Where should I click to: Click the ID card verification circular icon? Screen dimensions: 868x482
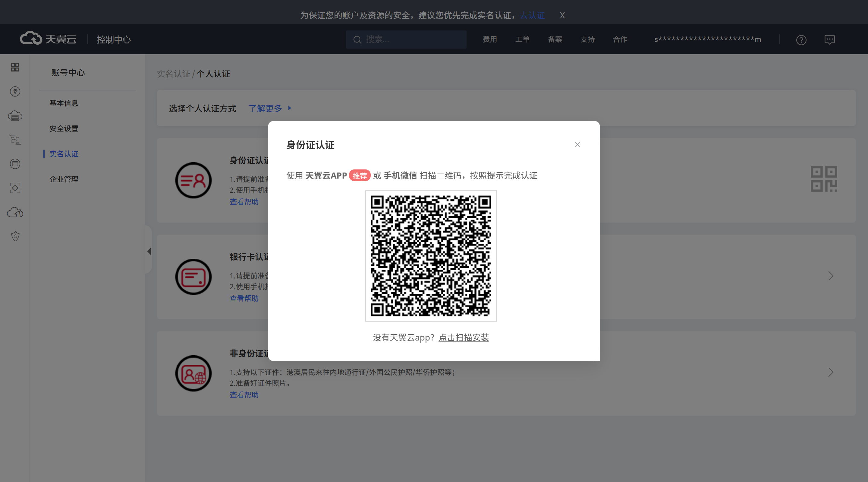coord(193,180)
